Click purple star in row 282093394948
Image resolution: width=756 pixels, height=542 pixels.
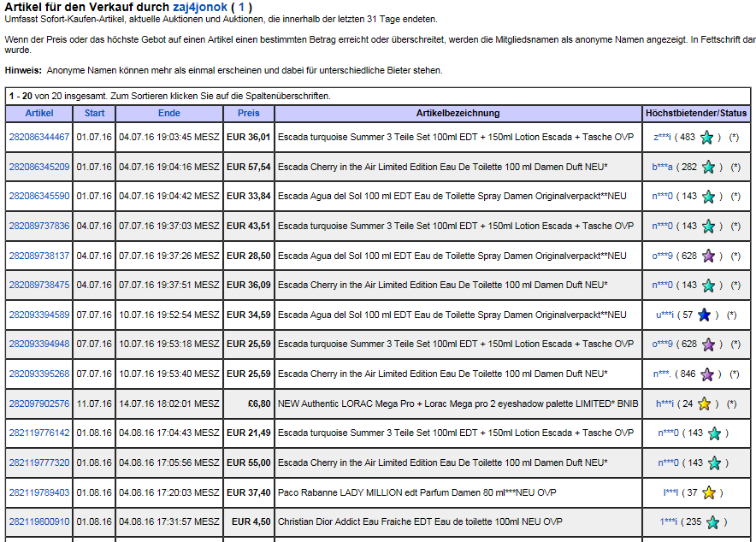pos(708,345)
